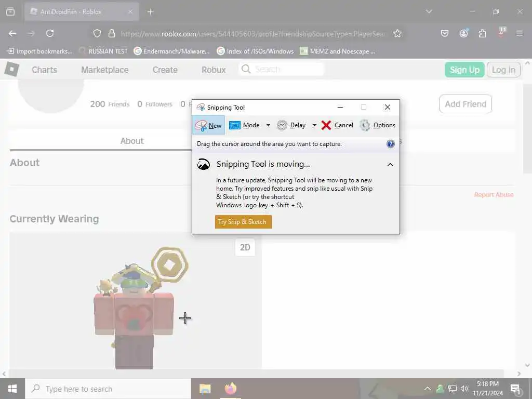This screenshot has width=532, height=399.
Task: Open Create in Roblox navigation
Action: tap(165, 70)
